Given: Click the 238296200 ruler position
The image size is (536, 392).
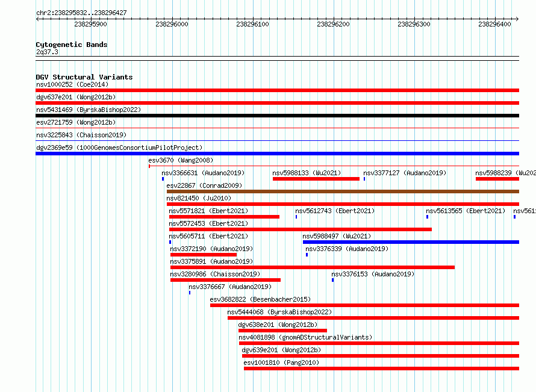Looking at the screenshot, I should coord(333,24).
